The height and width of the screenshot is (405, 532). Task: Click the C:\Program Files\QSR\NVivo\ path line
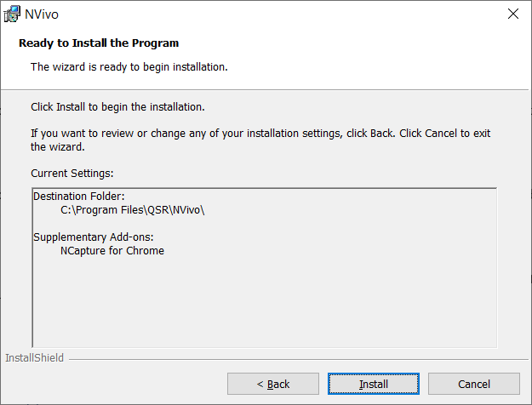(x=132, y=210)
